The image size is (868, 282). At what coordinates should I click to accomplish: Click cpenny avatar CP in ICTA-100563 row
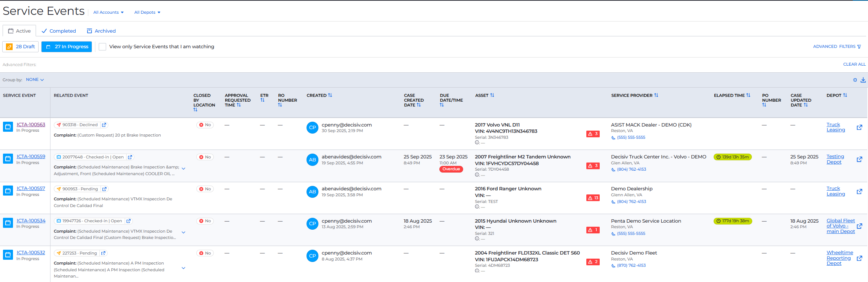(x=312, y=128)
